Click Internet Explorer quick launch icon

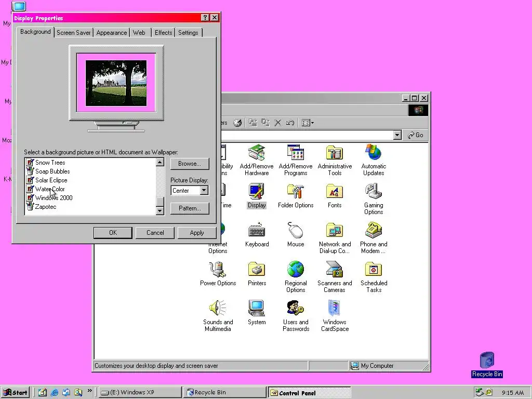point(54,393)
